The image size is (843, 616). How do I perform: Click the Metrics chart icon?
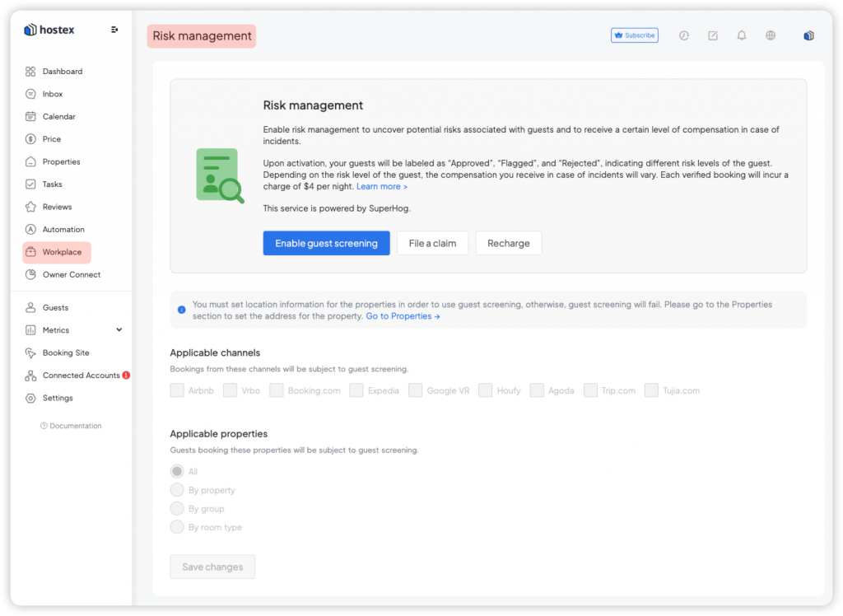pos(30,329)
